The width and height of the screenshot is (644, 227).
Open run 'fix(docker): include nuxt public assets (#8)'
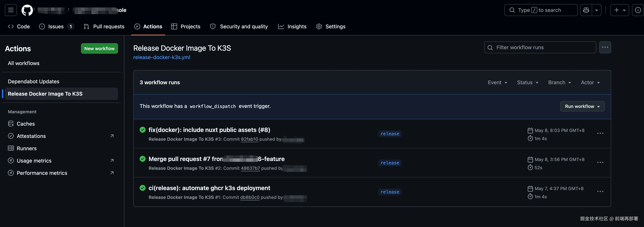[x=209, y=130]
